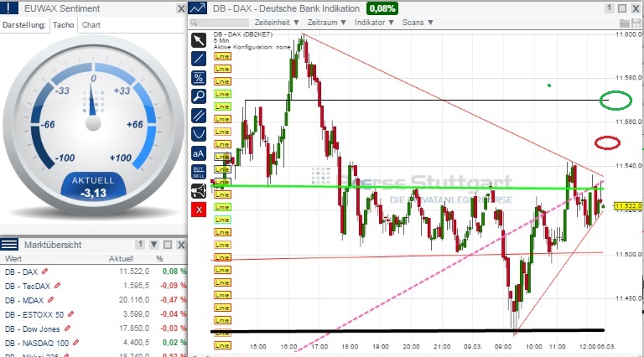Maximize the DAX chart panel

coord(622,8)
